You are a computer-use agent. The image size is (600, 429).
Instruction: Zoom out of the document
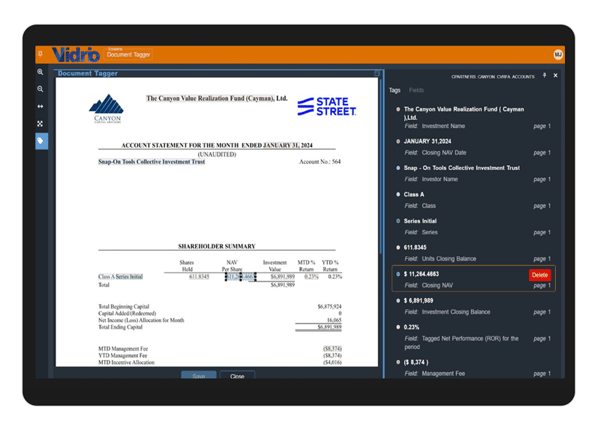tap(40, 89)
